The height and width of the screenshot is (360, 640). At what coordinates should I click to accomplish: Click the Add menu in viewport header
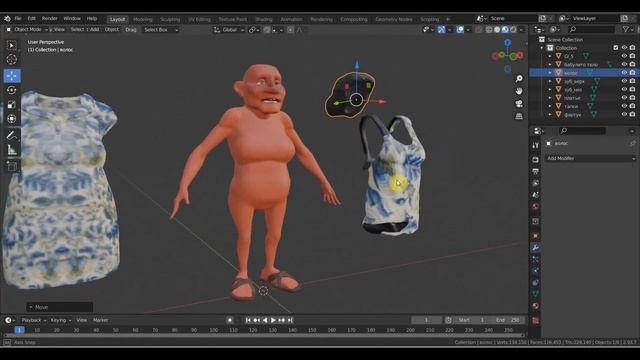(x=94, y=29)
